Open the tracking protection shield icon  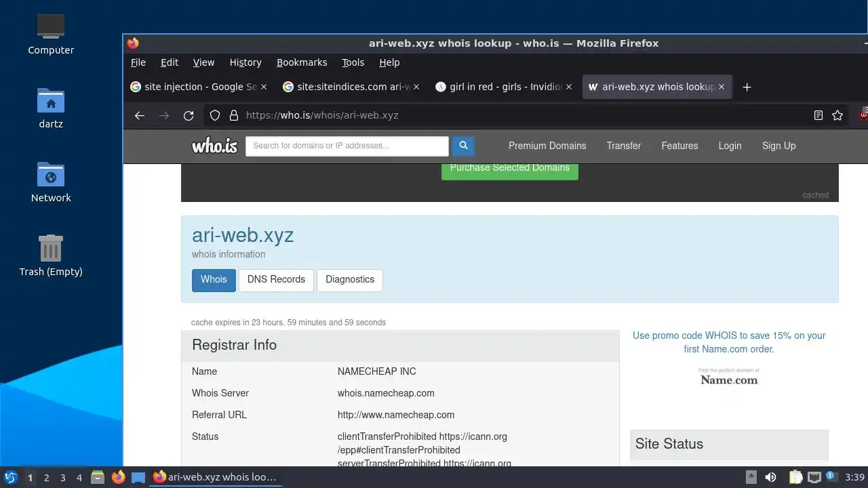click(x=215, y=115)
